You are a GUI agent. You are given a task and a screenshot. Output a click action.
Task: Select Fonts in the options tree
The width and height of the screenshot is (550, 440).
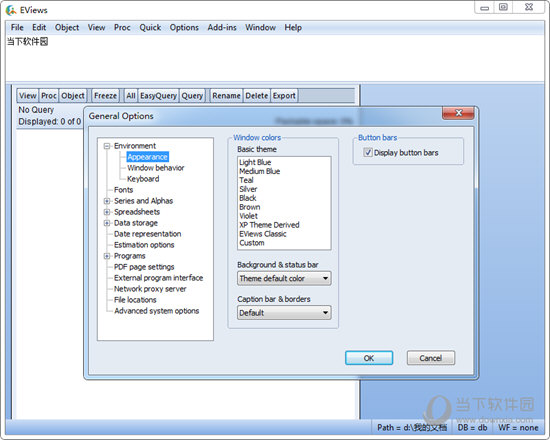(x=123, y=190)
